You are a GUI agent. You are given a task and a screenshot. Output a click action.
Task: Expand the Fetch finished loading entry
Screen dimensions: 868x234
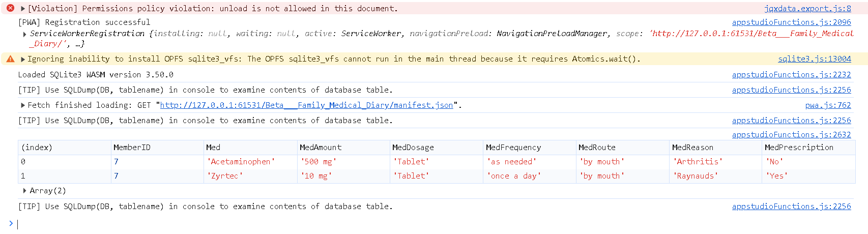[x=23, y=105]
